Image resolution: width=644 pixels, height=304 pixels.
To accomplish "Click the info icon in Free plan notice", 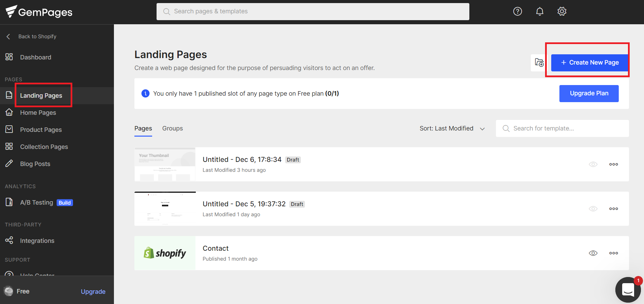I will [x=145, y=93].
